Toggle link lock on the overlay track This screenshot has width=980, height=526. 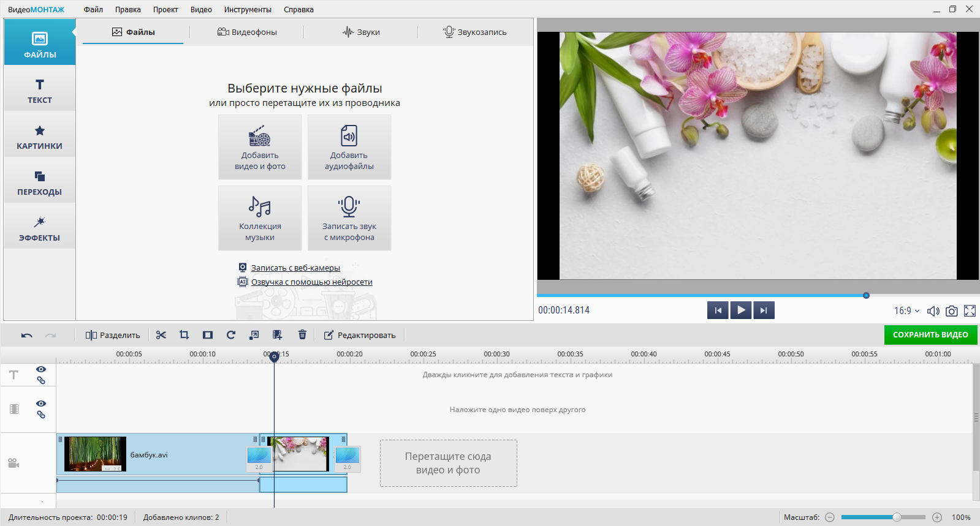coord(41,415)
